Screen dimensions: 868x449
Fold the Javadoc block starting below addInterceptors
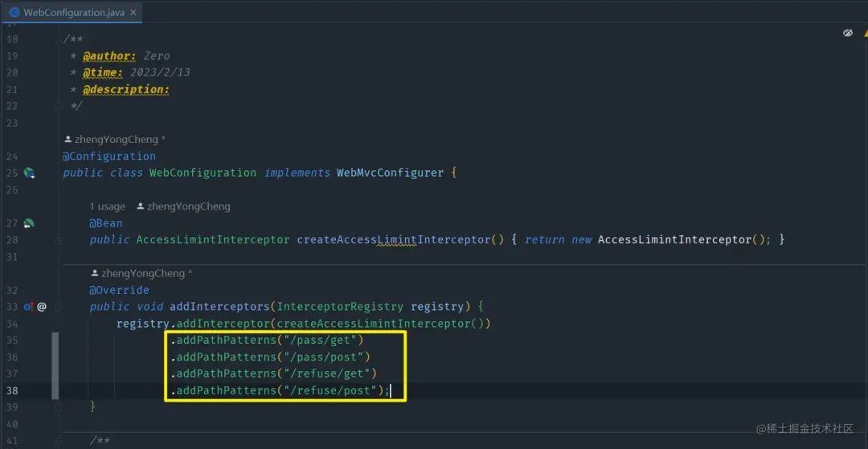click(x=58, y=441)
